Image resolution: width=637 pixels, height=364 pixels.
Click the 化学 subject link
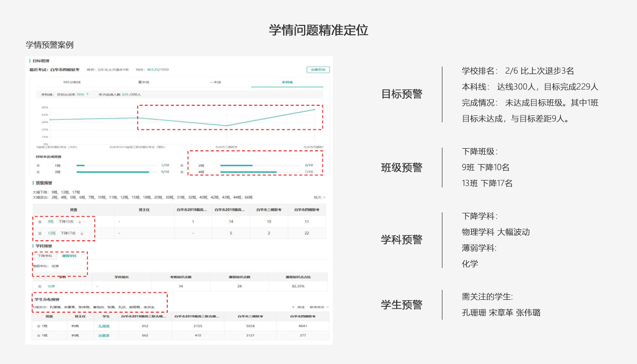[51, 286]
